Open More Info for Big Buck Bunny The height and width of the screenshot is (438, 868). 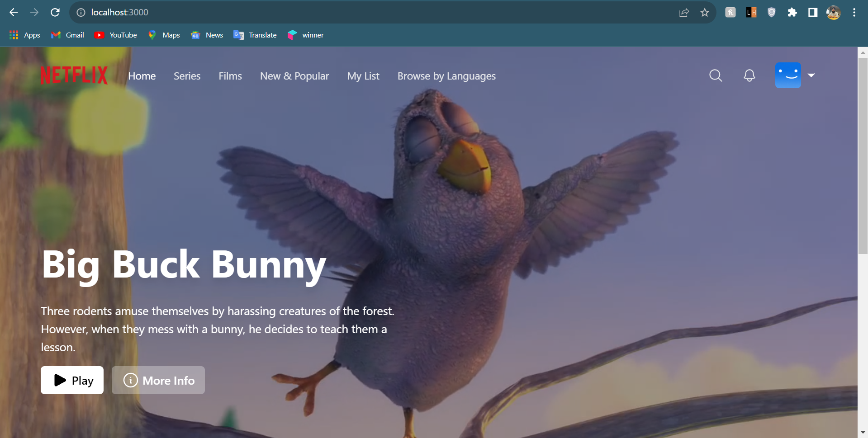click(158, 380)
